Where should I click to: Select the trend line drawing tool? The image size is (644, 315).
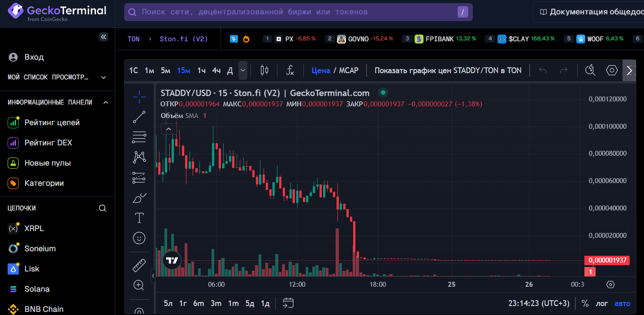click(139, 117)
